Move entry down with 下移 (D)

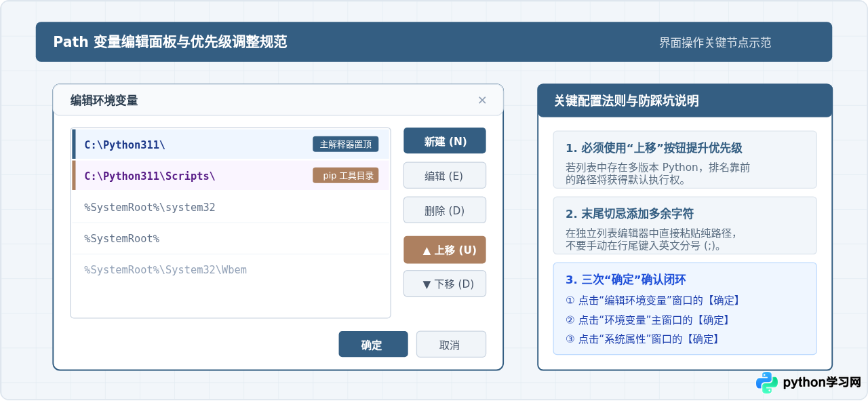[445, 284]
